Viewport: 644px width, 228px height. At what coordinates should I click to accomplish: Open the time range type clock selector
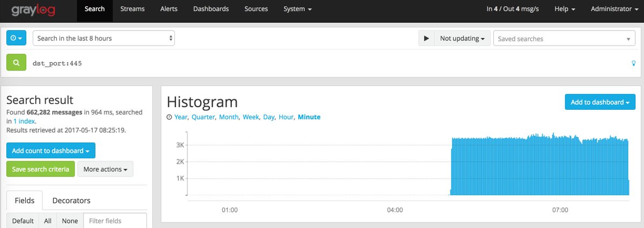click(x=16, y=38)
